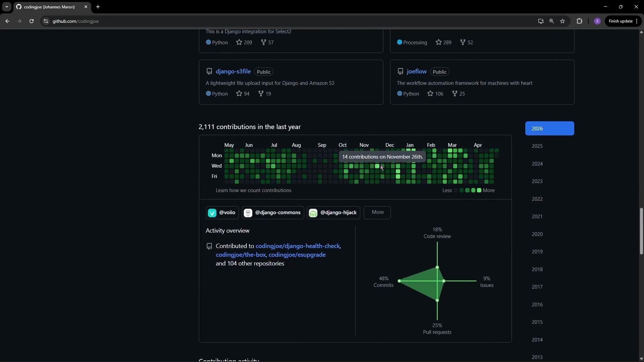The width and height of the screenshot is (644, 362).
Task: Click the Activity overview heading
Action: click(x=227, y=231)
